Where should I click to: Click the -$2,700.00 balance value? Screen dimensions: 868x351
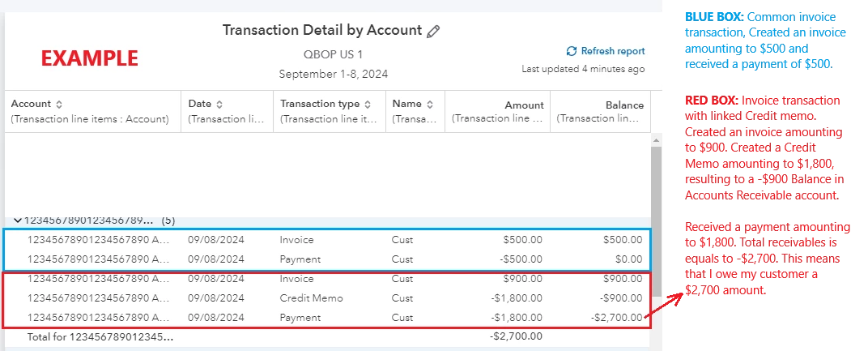coord(616,318)
